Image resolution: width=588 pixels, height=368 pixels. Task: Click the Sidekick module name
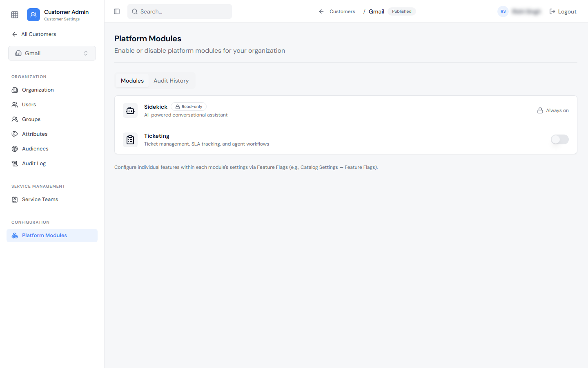click(x=156, y=107)
